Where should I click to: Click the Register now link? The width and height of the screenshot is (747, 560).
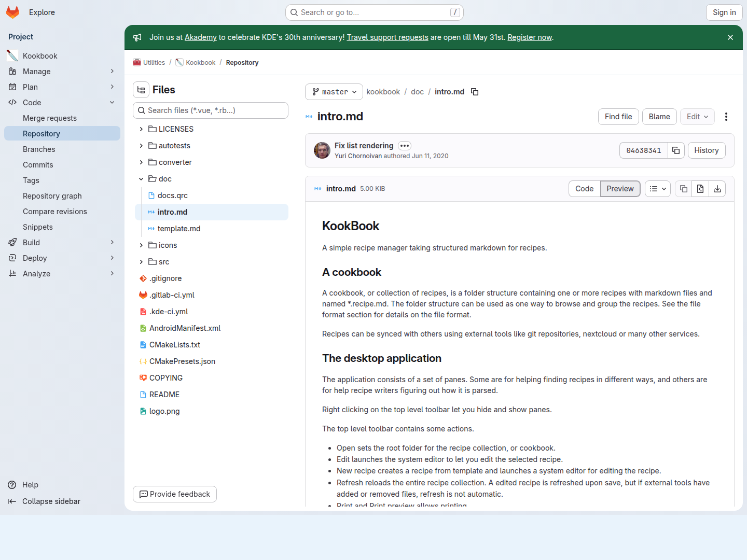530,37
